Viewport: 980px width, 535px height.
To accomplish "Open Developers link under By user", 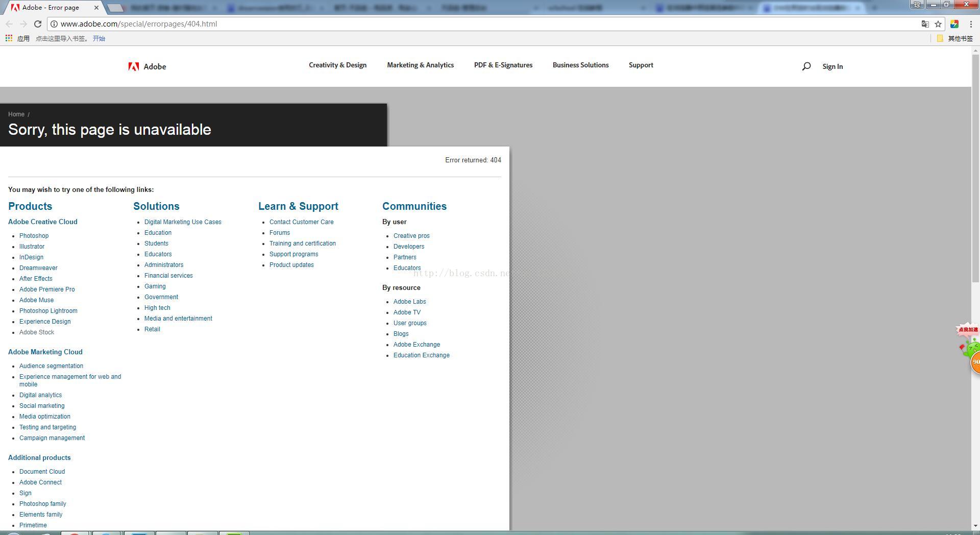I will 409,247.
